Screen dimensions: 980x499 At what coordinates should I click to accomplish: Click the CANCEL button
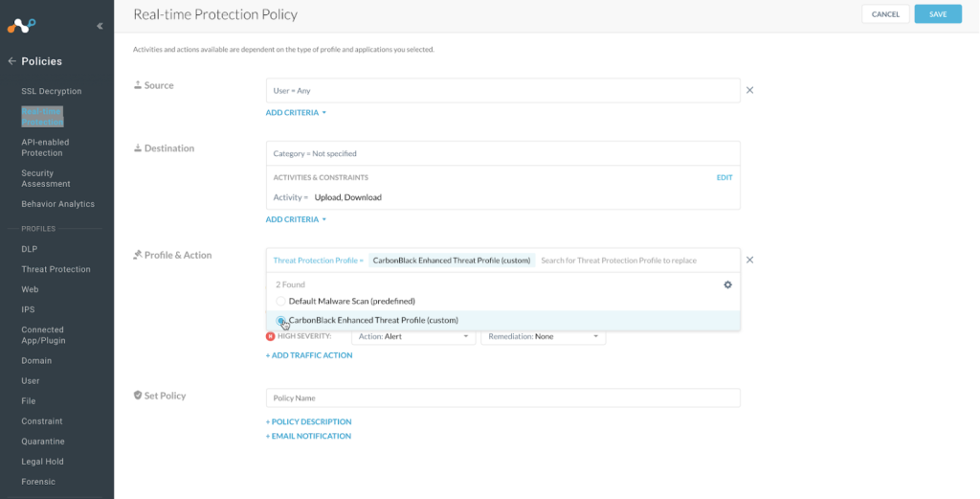(x=885, y=14)
